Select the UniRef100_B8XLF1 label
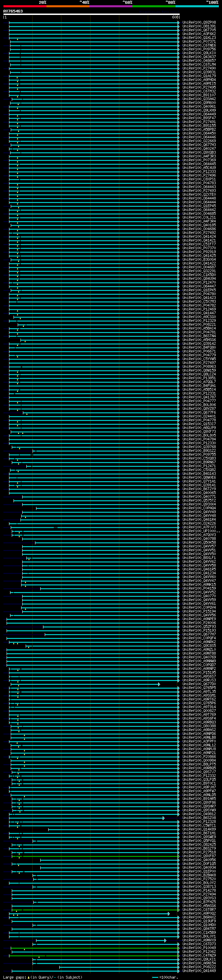 [x=199, y=558]
